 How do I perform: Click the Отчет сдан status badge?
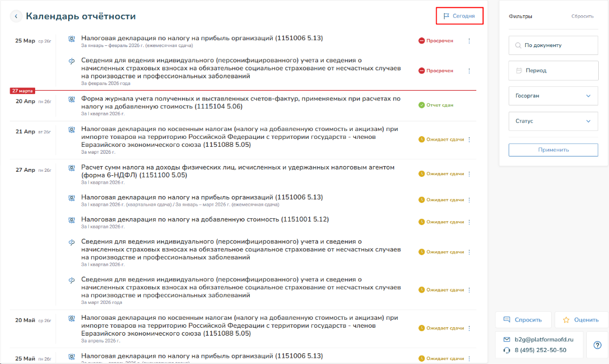click(436, 105)
